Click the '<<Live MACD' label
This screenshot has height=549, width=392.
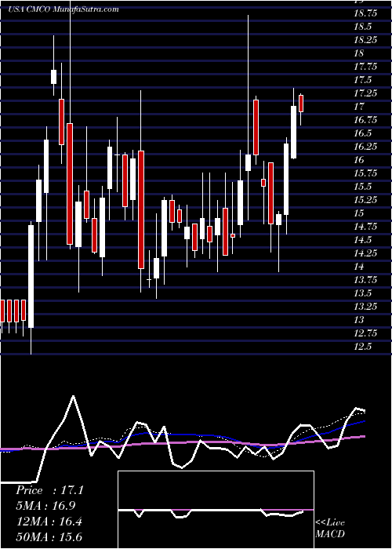pos(330,528)
